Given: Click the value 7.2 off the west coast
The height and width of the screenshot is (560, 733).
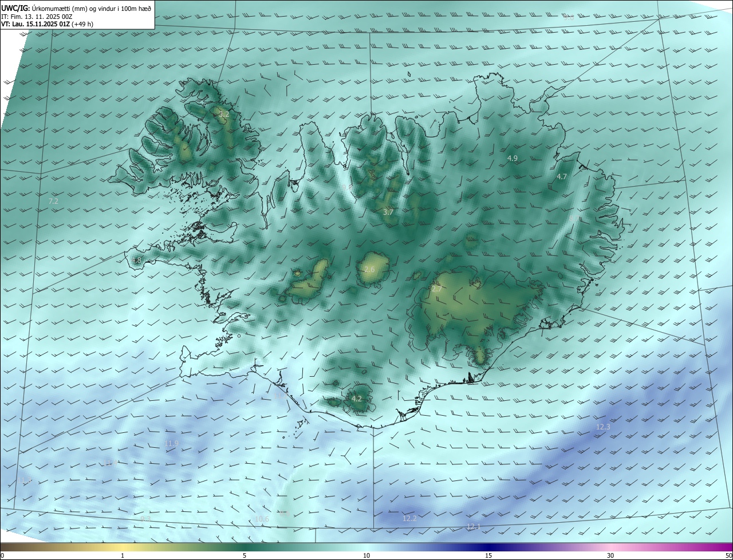Looking at the screenshot, I should 53,202.
